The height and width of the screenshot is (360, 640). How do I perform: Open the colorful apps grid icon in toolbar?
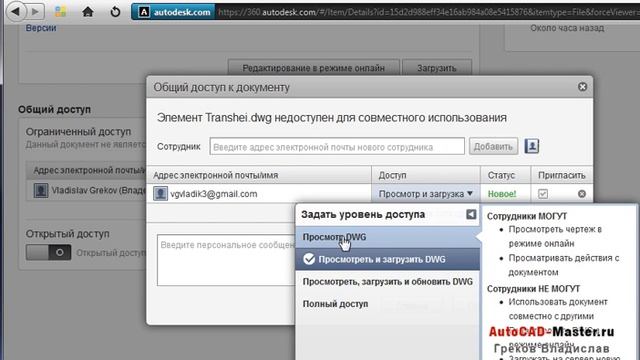61,11
